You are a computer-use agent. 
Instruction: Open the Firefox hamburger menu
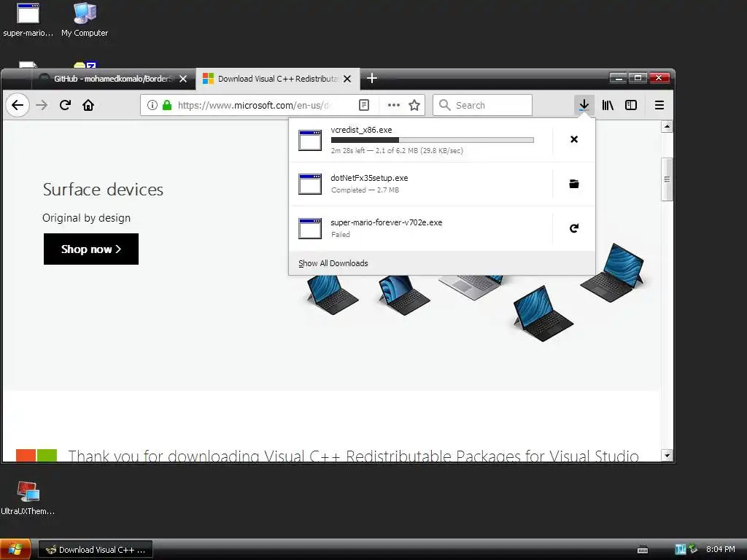(659, 105)
